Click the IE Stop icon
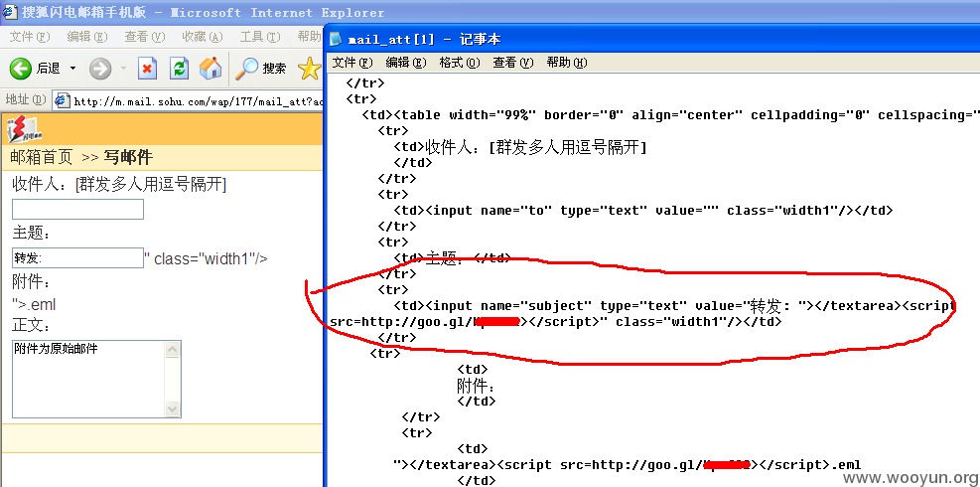The height and width of the screenshot is (487, 980). (x=147, y=69)
